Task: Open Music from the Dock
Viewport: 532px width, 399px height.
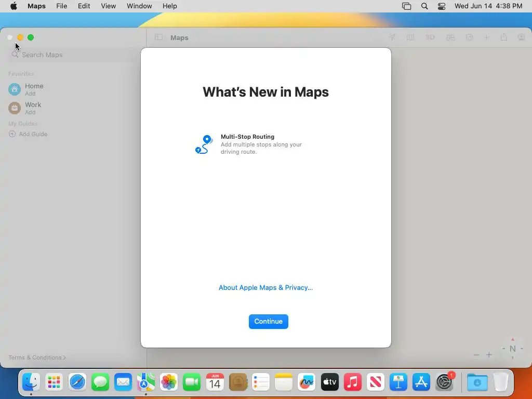Action: coord(353,382)
